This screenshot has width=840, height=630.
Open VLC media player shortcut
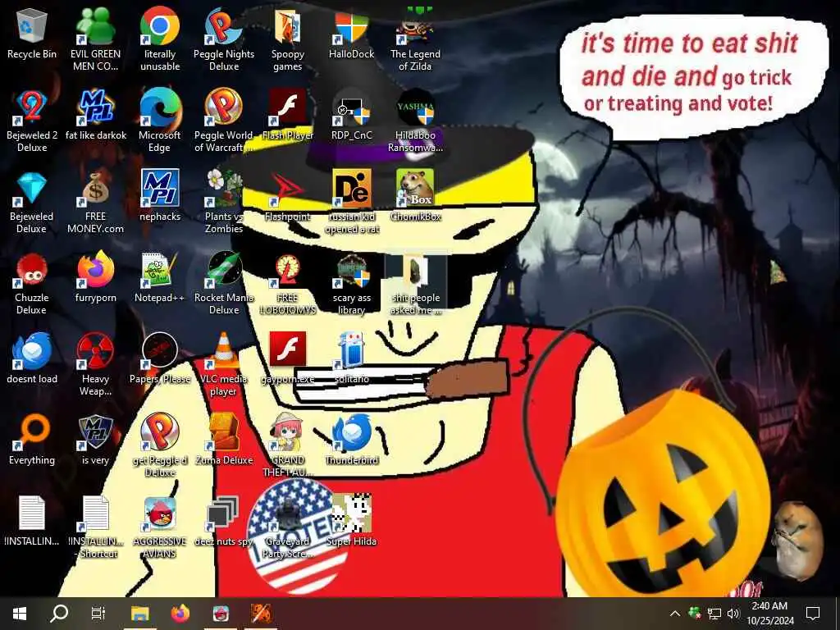[224, 365]
